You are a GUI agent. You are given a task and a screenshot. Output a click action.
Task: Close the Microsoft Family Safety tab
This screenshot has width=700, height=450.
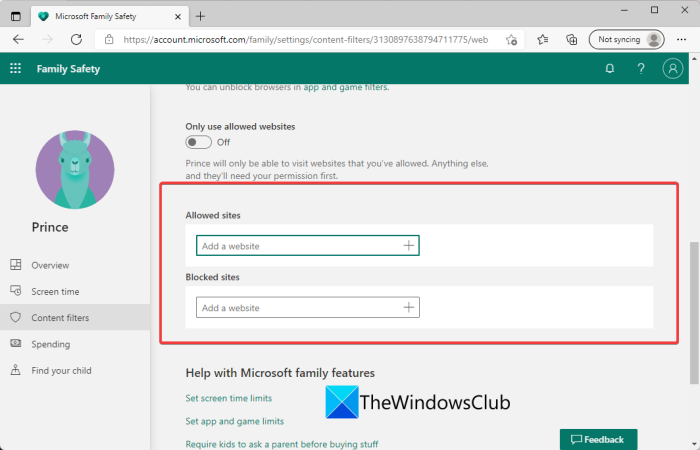[178, 17]
